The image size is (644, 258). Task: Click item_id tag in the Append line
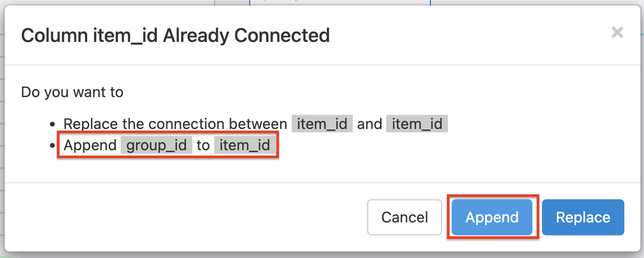pyautogui.click(x=245, y=145)
